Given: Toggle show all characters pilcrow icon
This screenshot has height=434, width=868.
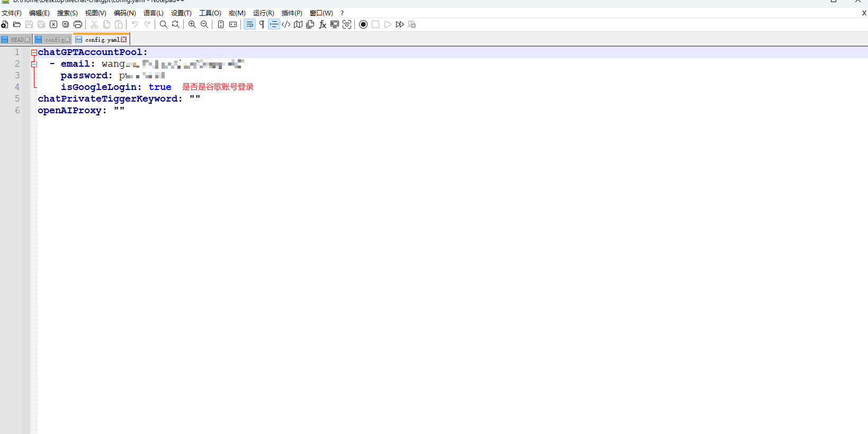Looking at the screenshot, I should [x=262, y=24].
